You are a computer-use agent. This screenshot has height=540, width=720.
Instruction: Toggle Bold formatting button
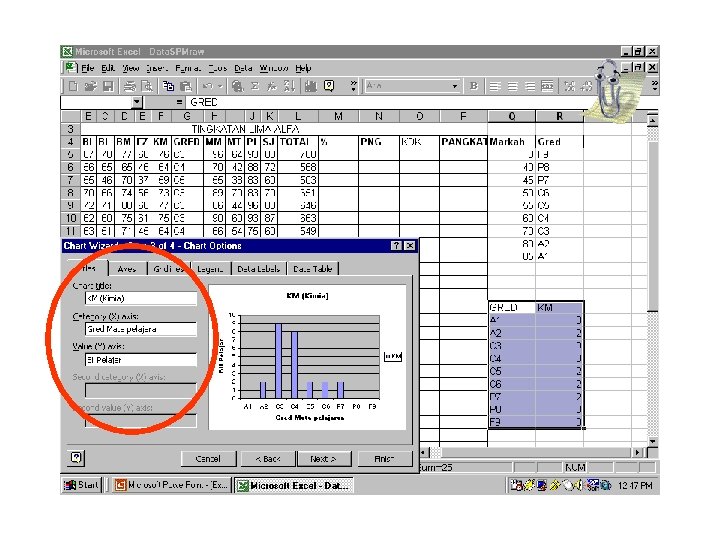(x=474, y=86)
